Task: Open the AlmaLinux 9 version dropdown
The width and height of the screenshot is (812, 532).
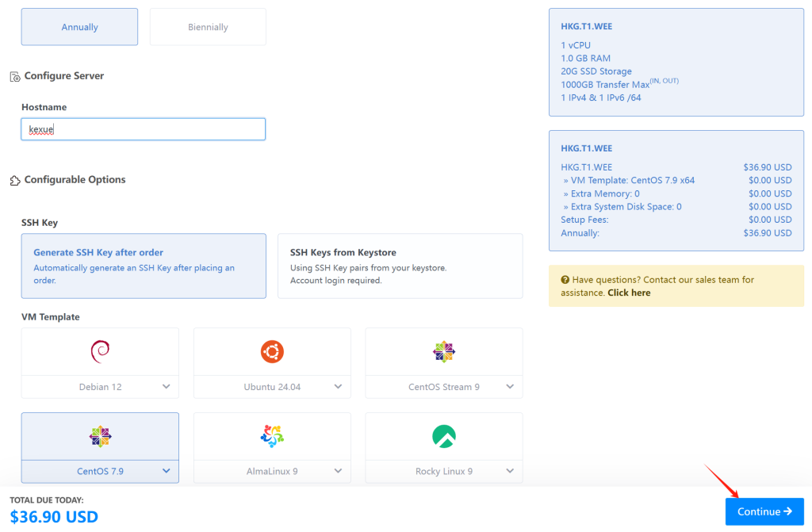Action: tap(338, 471)
